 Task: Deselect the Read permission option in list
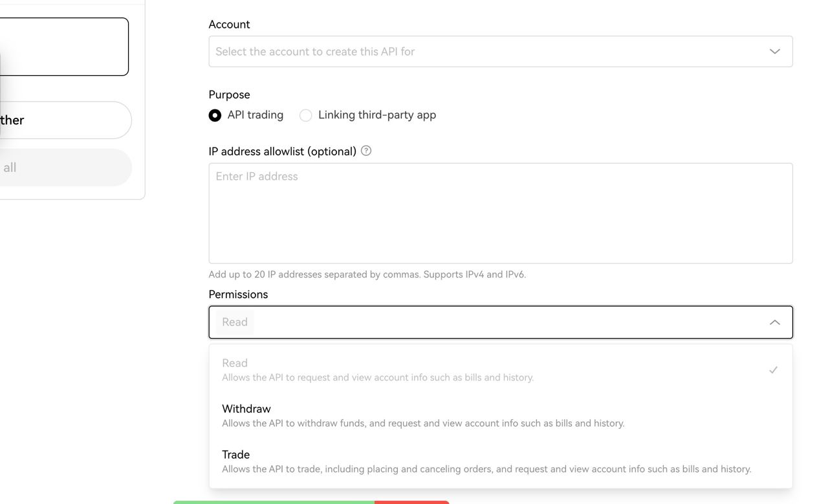pos(377,369)
